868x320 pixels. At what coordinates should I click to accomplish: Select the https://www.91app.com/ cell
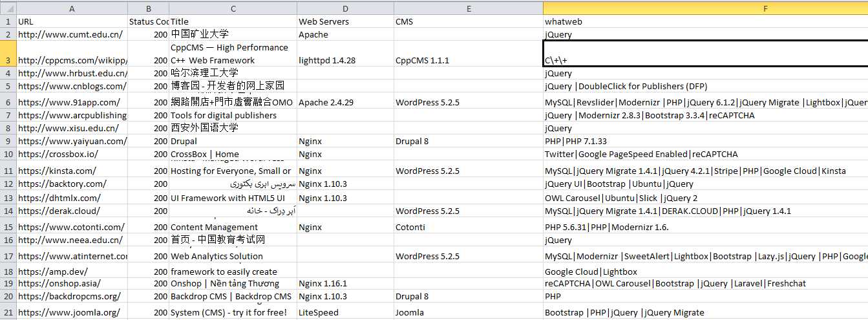(x=72, y=101)
